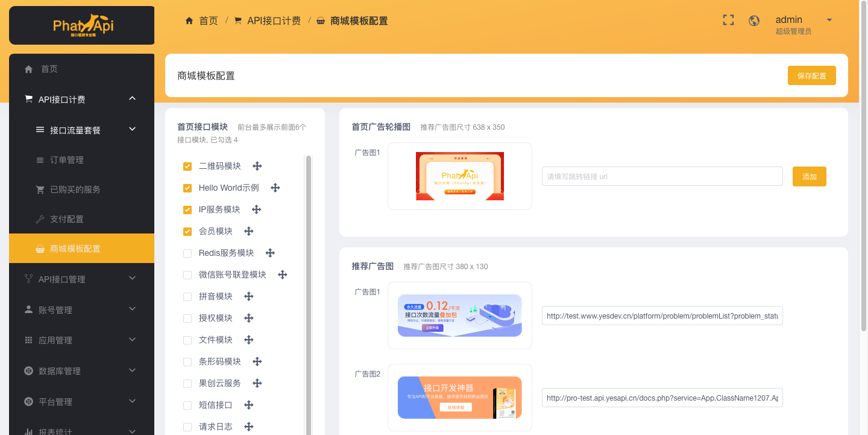This screenshot has height=435, width=868.
Task: Click the sidebar 首页 home icon
Action: point(28,69)
